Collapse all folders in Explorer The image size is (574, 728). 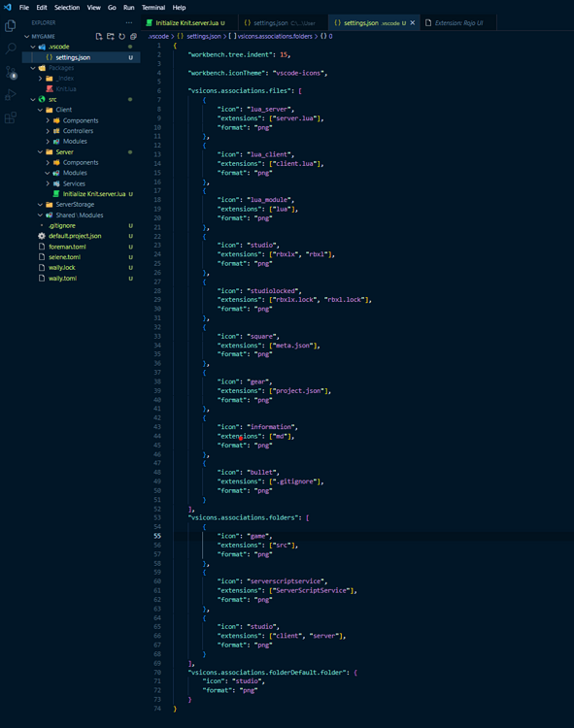(133, 36)
